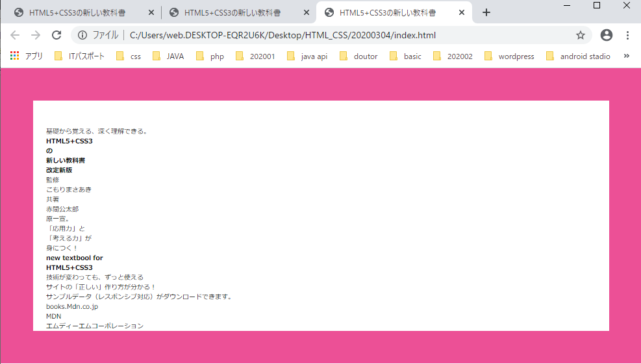Open the アプリ apps shortcut
Viewport: 641px width, 364px height.
coord(26,56)
